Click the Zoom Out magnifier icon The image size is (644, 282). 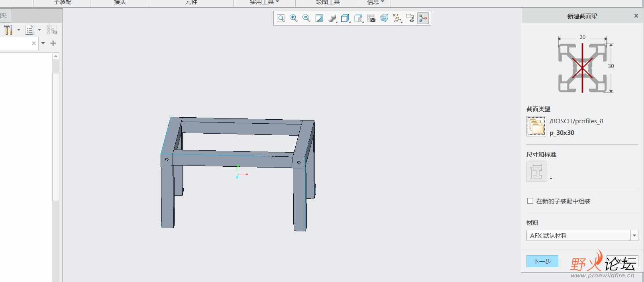(x=306, y=18)
